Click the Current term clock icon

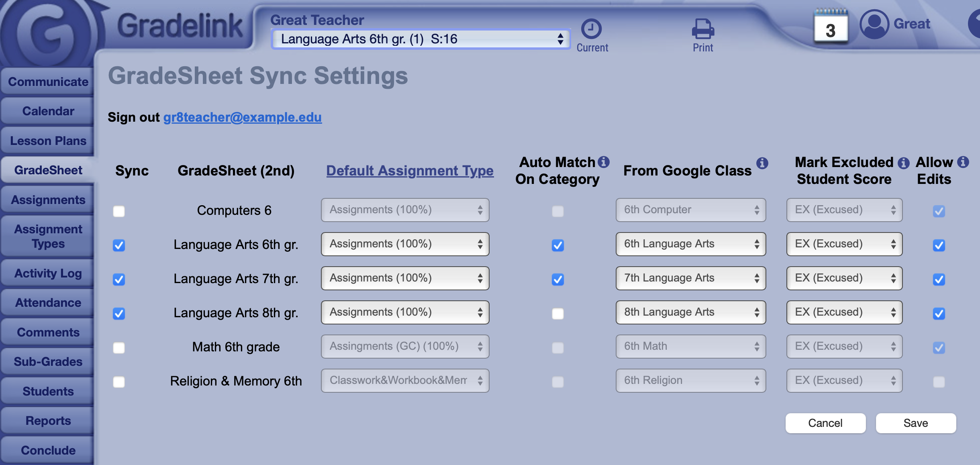(x=591, y=29)
